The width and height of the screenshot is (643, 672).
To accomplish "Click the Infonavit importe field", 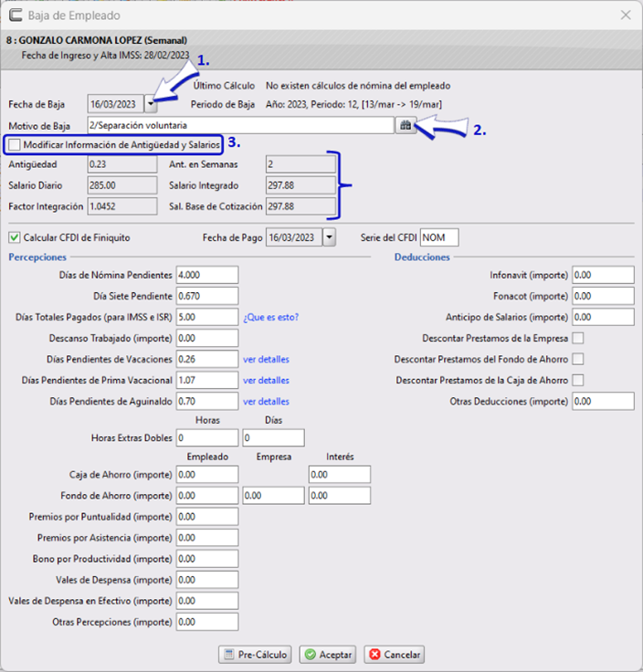I will pyautogui.click(x=603, y=275).
